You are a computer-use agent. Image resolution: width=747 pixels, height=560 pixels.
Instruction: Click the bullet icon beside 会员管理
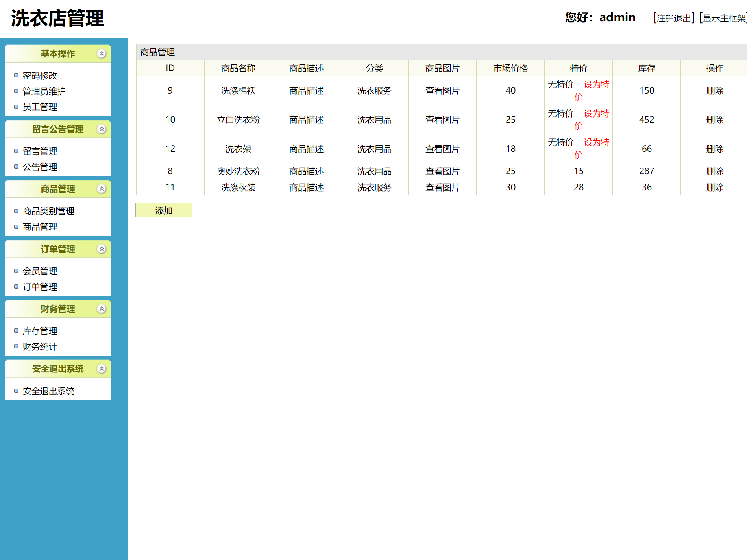click(16, 271)
